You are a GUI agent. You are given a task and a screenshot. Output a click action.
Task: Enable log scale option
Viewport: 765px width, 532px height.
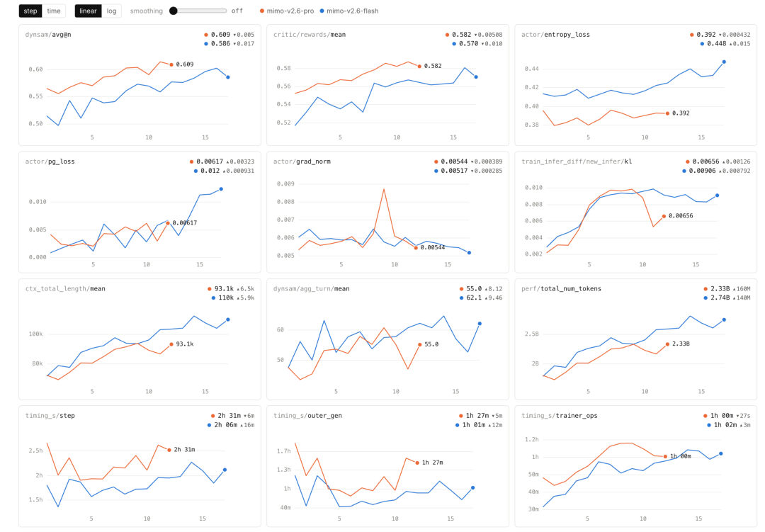click(x=112, y=11)
